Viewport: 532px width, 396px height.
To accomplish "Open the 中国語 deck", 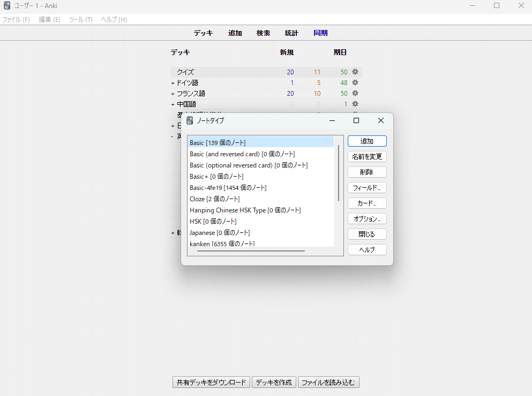I will [186, 104].
